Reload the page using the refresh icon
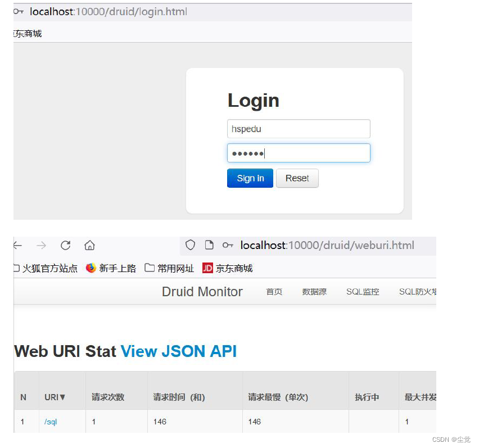Viewport: 479px width, 448px height. point(65,245)
